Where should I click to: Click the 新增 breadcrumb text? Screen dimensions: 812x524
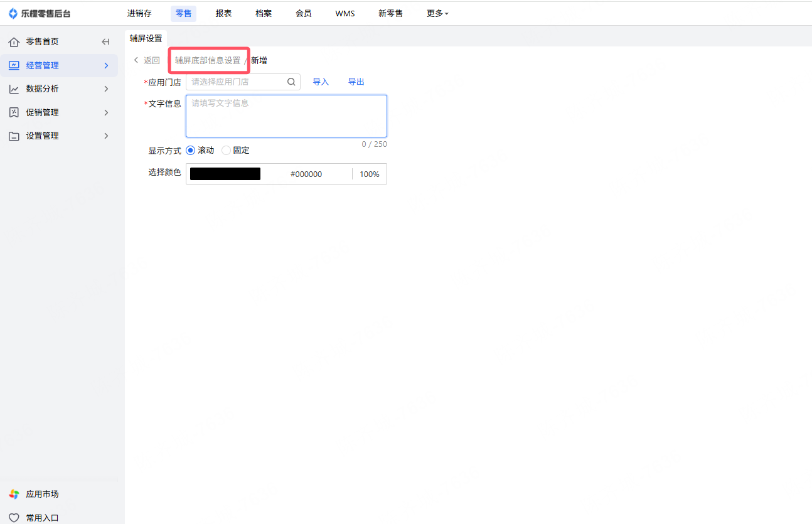pyautogui.click(x=259, y=60)
